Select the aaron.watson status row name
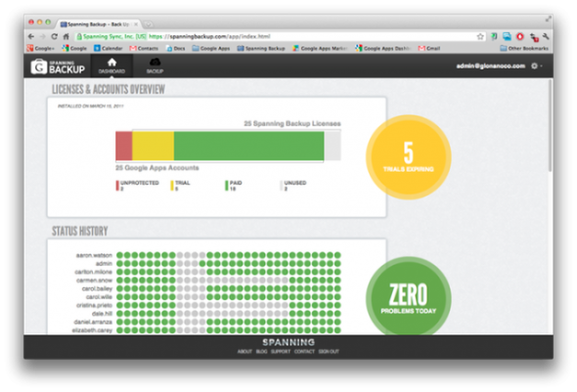 94,255
